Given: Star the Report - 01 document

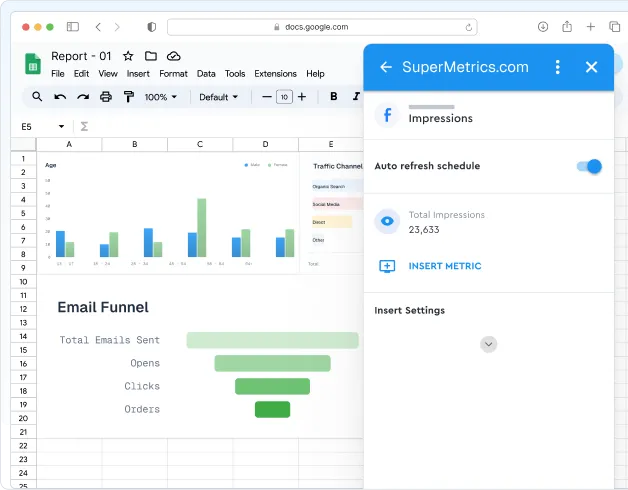Looking at the screenshot, I should [128, 56].
